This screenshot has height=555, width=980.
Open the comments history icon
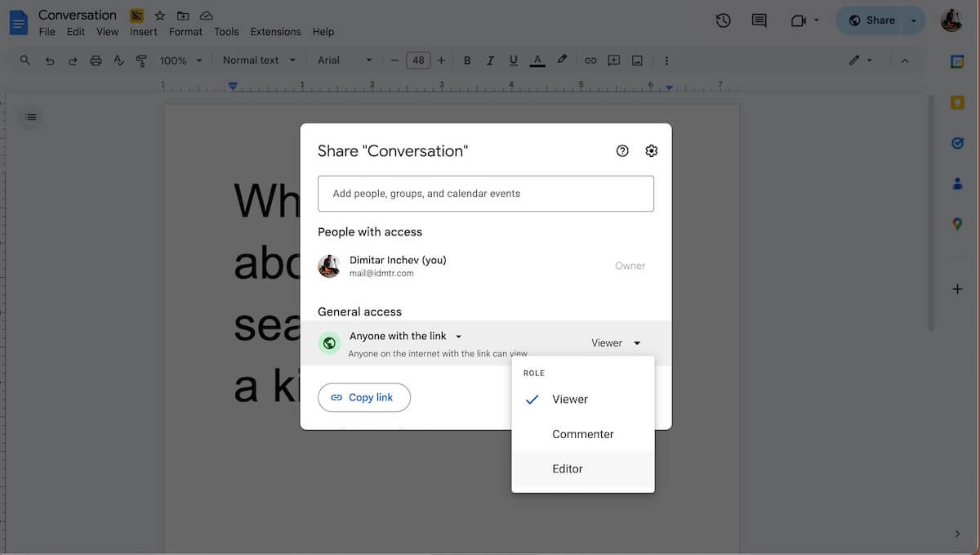pyautogui.click(x=759, y=21)
